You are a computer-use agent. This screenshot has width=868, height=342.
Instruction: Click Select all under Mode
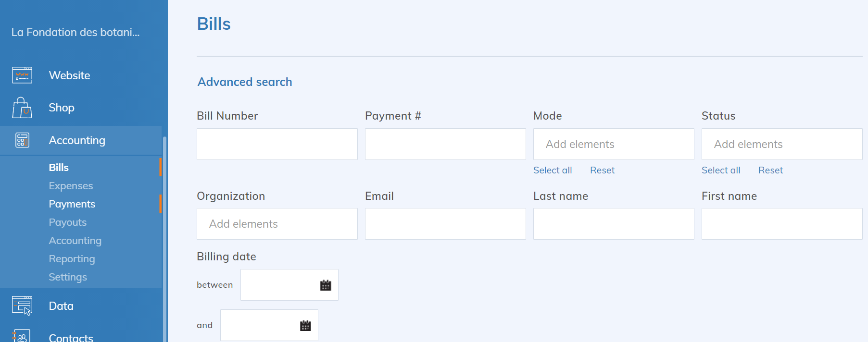[x=553, y=171]
